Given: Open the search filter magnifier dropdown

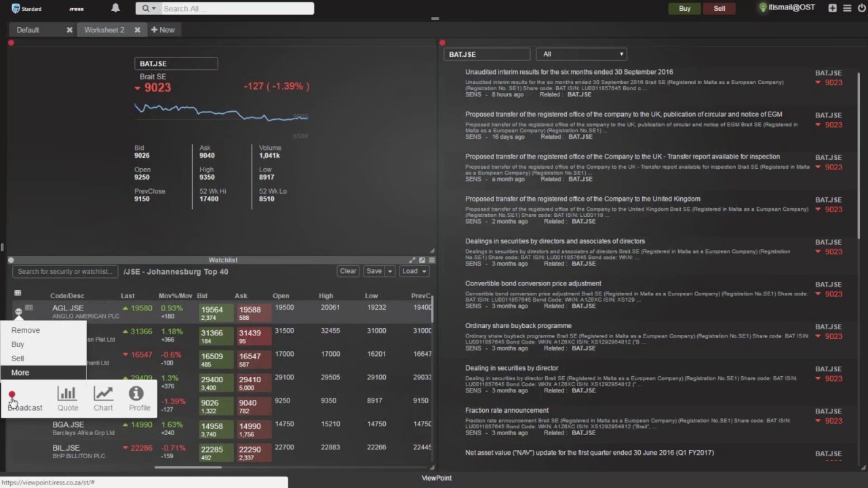Looking at the screenshot, I should click(149, 9).
